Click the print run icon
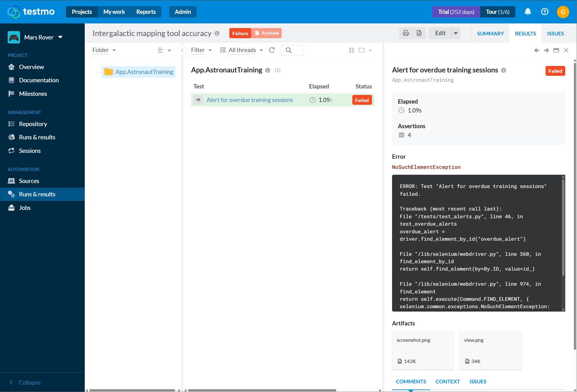The height and width of the screenshot is (392, 577). [406, 33]
